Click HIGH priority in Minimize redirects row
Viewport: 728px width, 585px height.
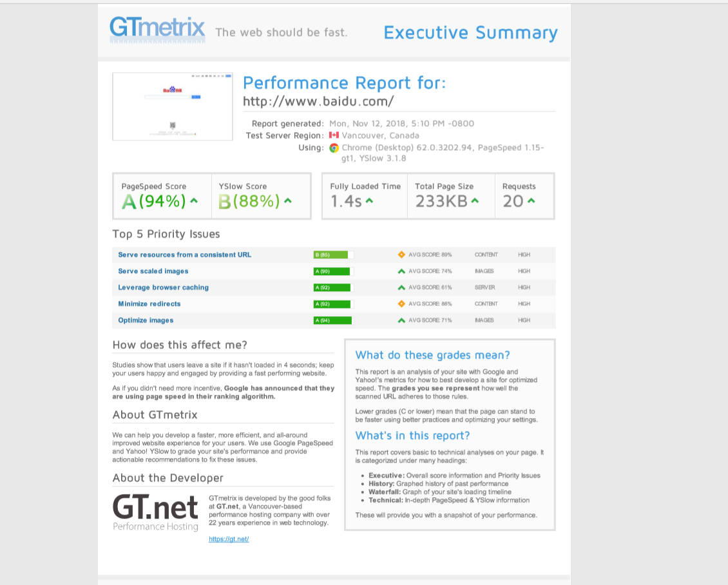[524, 303]
